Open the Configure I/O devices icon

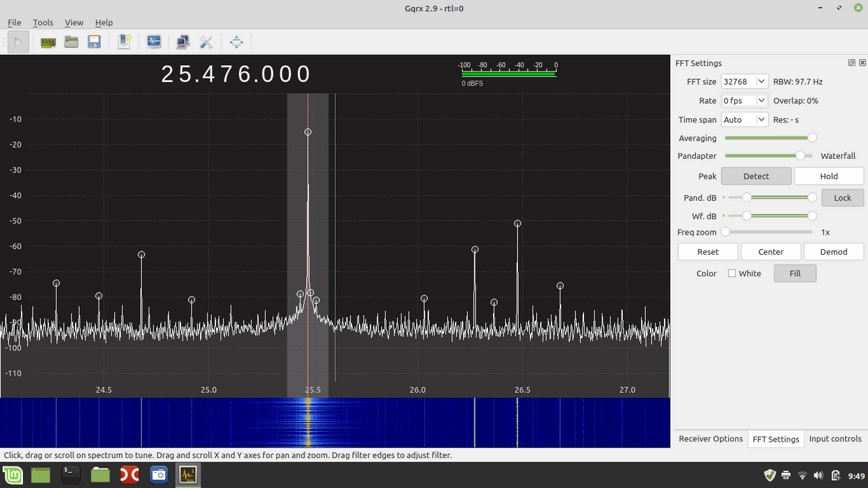click(47, 42)
